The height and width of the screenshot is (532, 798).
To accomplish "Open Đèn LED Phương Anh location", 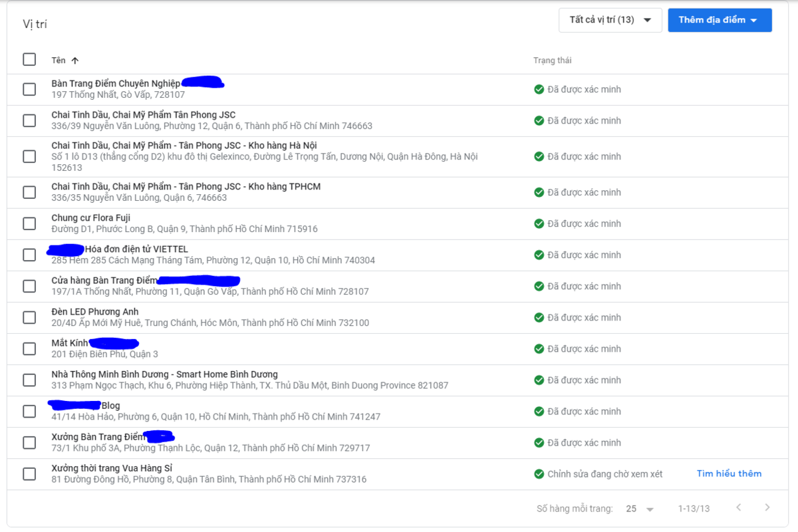I will point(95,311).
